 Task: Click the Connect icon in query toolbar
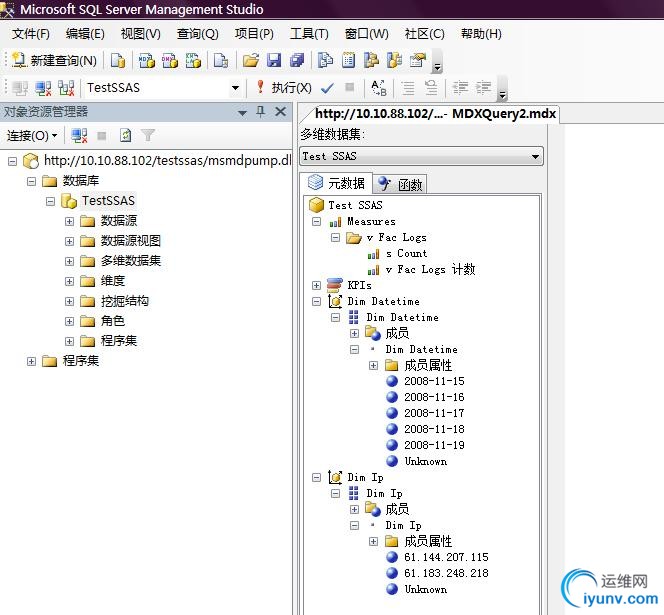coord(20,88)
